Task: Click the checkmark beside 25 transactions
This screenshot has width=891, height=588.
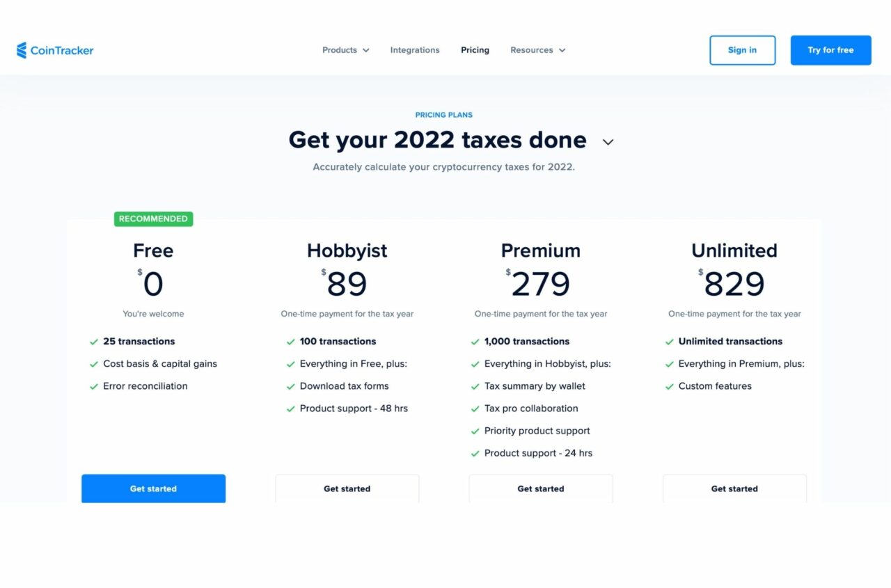Action: point(94,342)
